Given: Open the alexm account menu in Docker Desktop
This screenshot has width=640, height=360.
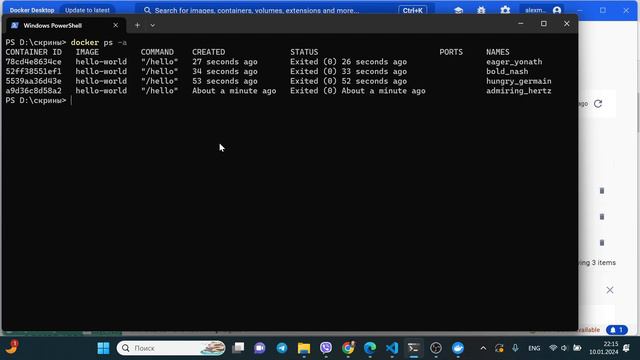Looking at the screenshot, I should tap(543, 10).
